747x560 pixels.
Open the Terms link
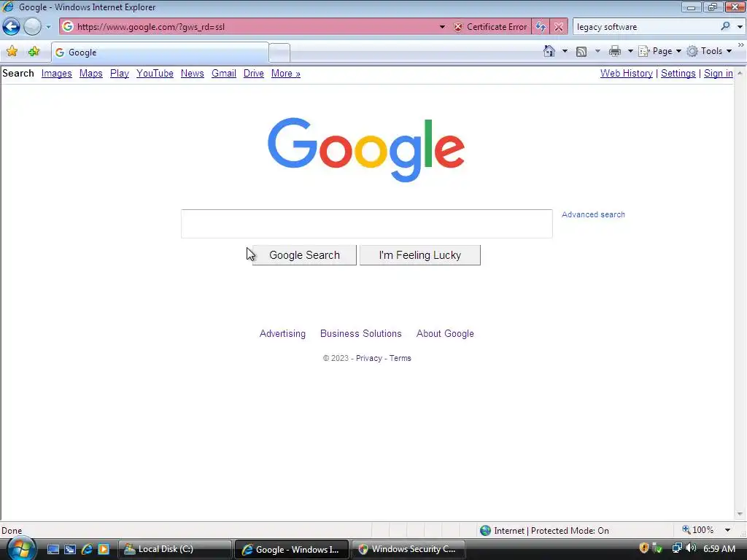(x=400, y=358)
